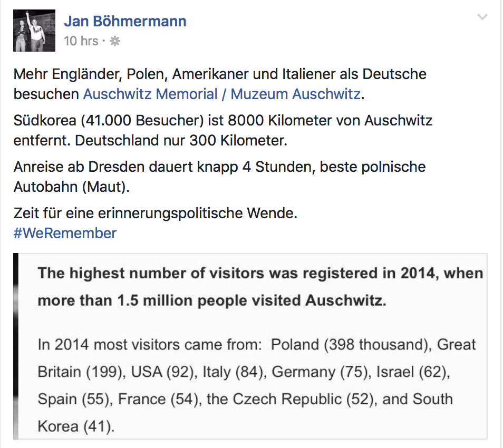503x448 pixels.
Task: Click the Anreise ab Dresden paragraph
Action: (x=220, y=177)
